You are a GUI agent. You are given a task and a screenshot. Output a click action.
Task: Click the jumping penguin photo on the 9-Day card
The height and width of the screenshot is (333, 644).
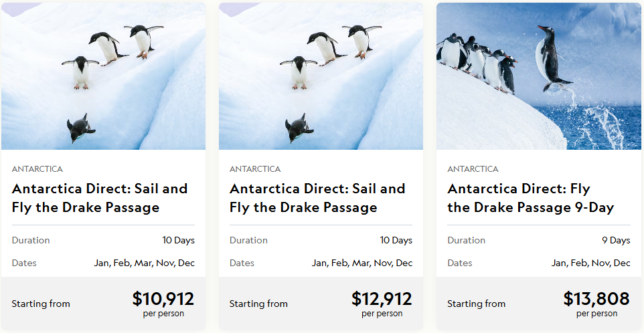coord(539,76)
